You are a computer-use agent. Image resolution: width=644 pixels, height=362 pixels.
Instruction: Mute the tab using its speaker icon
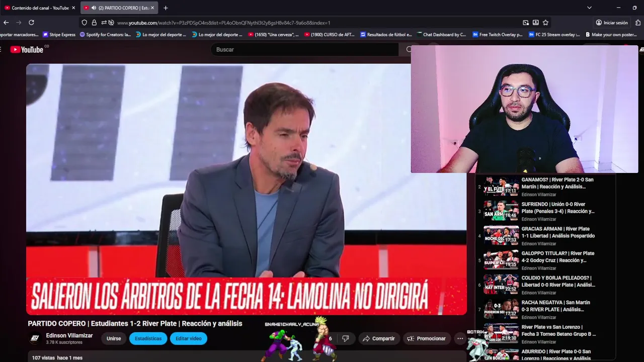click(x=94, y=8)
